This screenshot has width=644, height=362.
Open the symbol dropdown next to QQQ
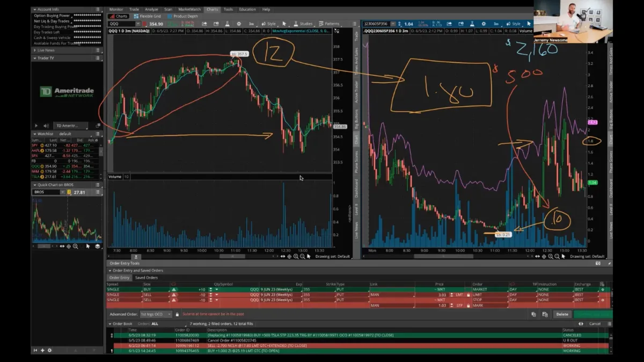point(138,24)
